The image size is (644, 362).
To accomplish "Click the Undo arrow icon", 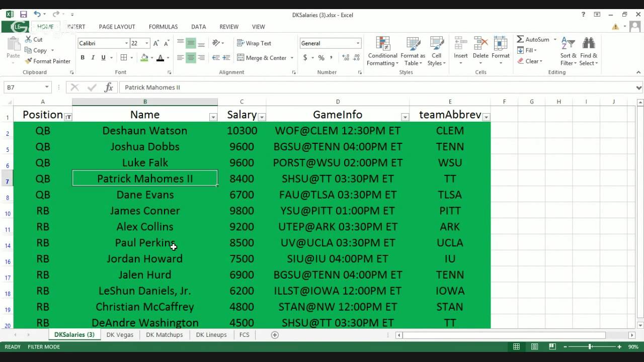I will point(37,15).
